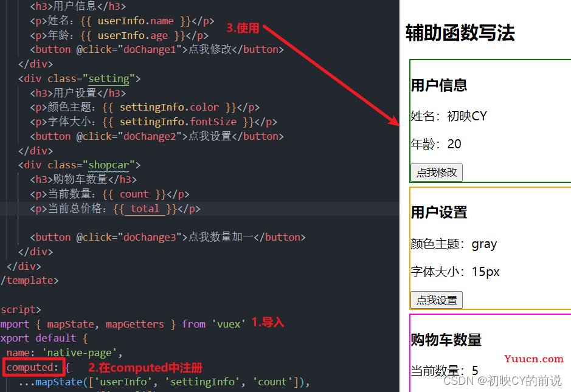Select the 用户设置 heading in the preview
The image size is (571, 392).
(x=439, y=212)
